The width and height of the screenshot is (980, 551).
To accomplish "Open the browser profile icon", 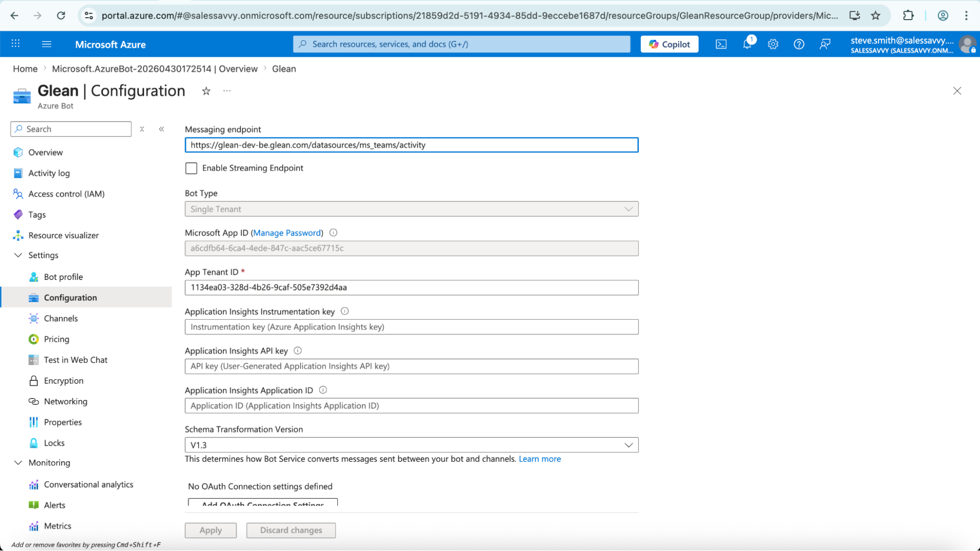I will point(943,16).
